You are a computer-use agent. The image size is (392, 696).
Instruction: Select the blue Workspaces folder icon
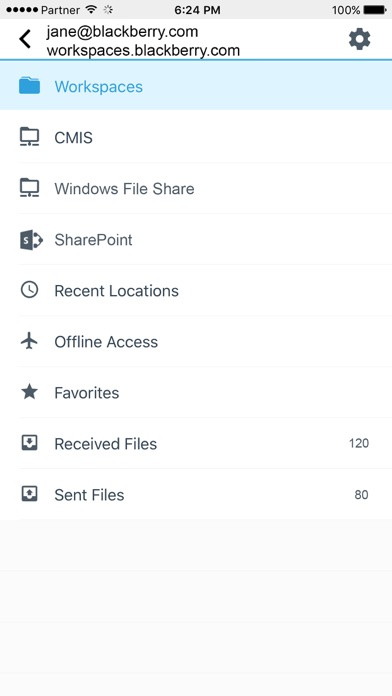click(x=29, y=86)
